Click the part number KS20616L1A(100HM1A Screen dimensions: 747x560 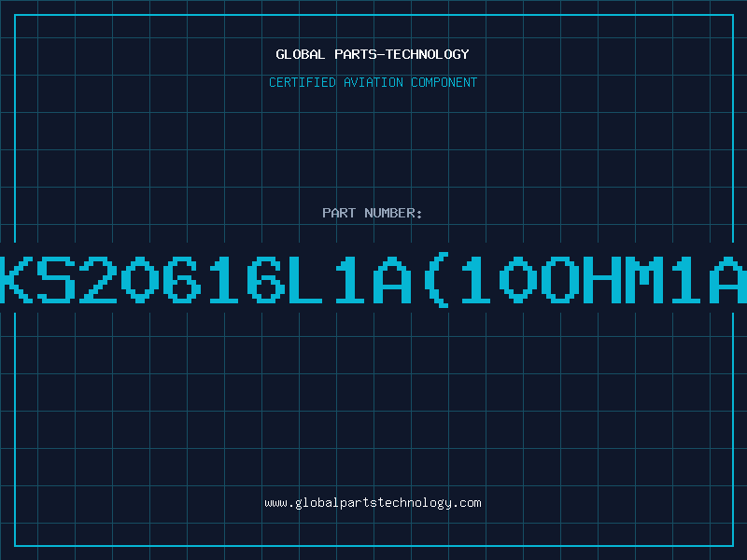(x=373, y=280)
